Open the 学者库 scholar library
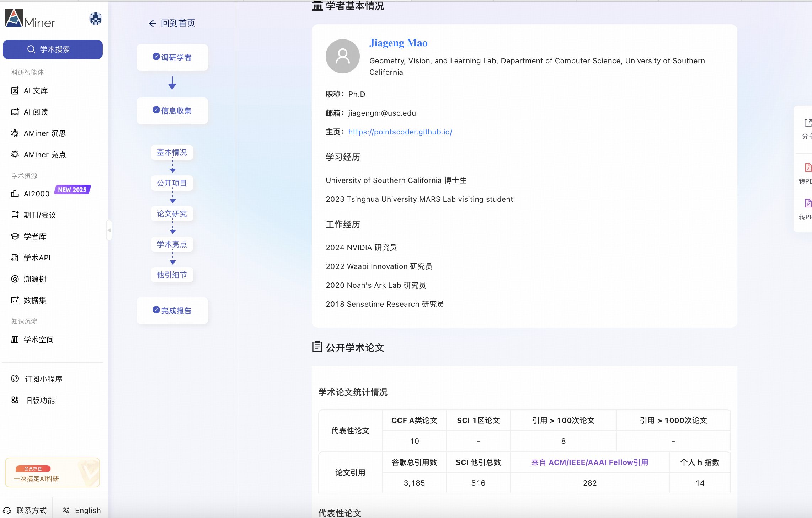 [x=34, y=236]
